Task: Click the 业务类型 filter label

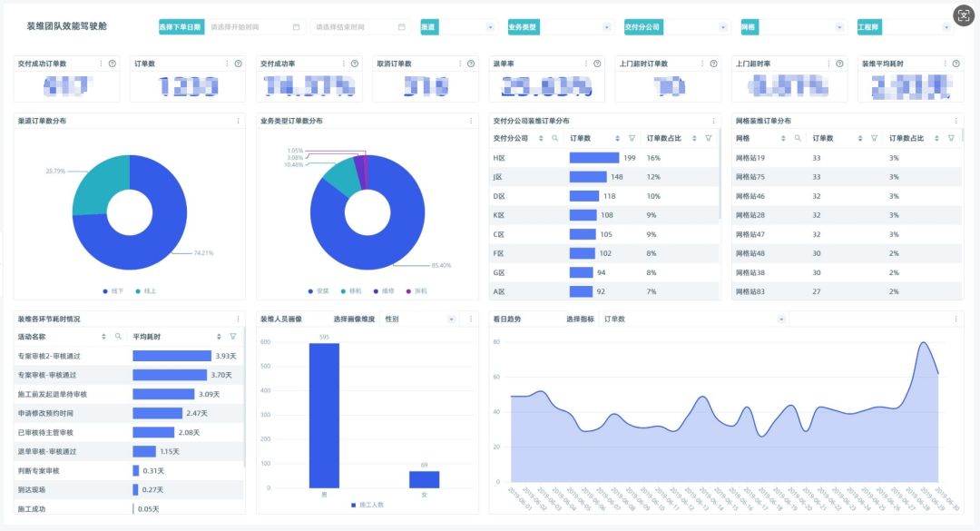Action: pyautogui.click(x=524, y=27)
